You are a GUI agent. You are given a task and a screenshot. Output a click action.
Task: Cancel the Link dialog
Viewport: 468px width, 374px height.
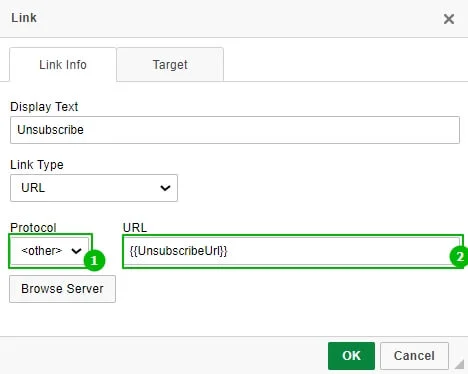pos(414,356)
